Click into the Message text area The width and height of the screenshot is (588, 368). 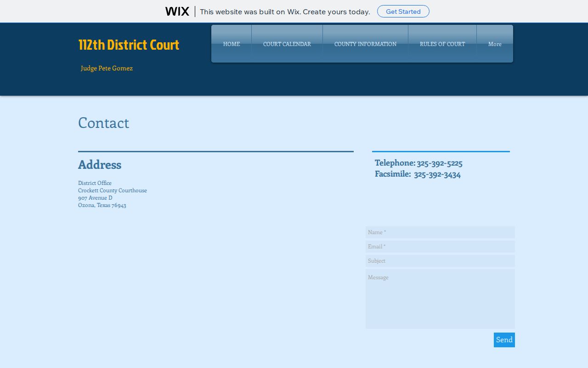440,299
